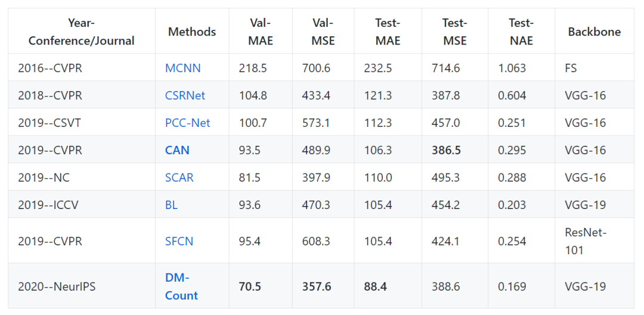The height and width of the screenshot is (315, 644).
Task: Open the SCAR method link
Action: point(179,177)
